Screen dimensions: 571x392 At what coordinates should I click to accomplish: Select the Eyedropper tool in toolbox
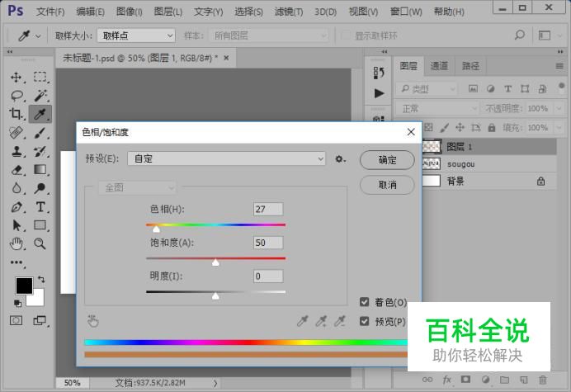pos(40,114)
